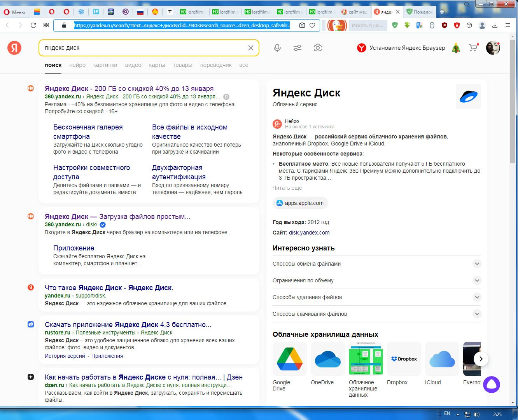518x420 pixels.
Task: Go forward with the browser forward arrow
Action: [x=20, y=25]
